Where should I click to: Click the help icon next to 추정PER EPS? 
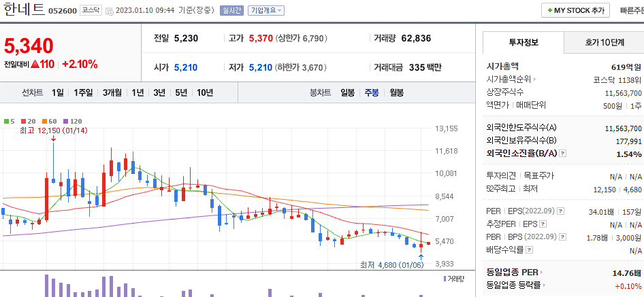(543, 224)
